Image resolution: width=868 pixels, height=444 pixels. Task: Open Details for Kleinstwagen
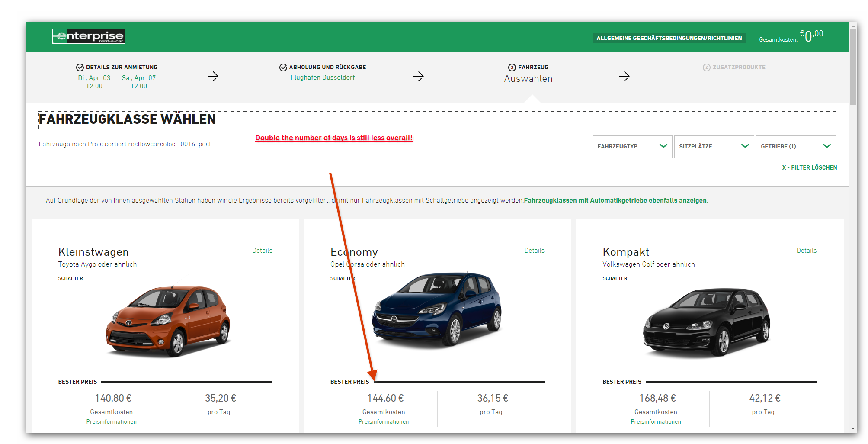[262, 251]
